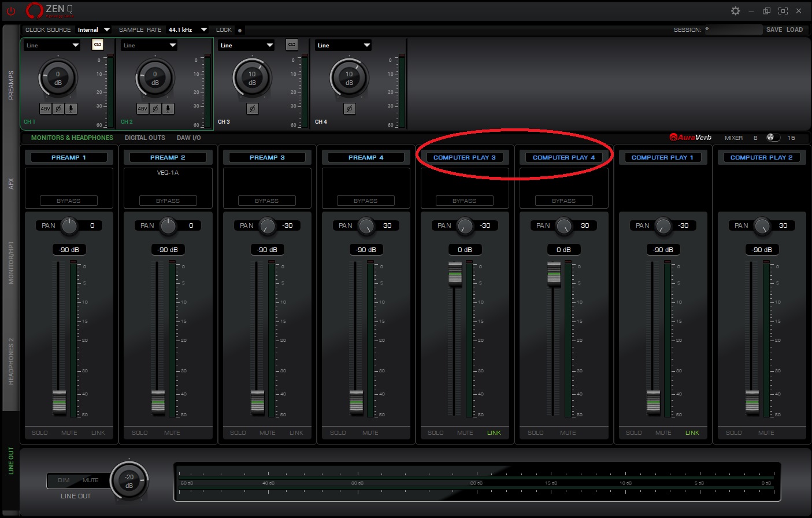This screenshot has height=518, width=812.
Task: Mute the COMPUTER PLAY 3 channel
Action: tap(465, 432)
